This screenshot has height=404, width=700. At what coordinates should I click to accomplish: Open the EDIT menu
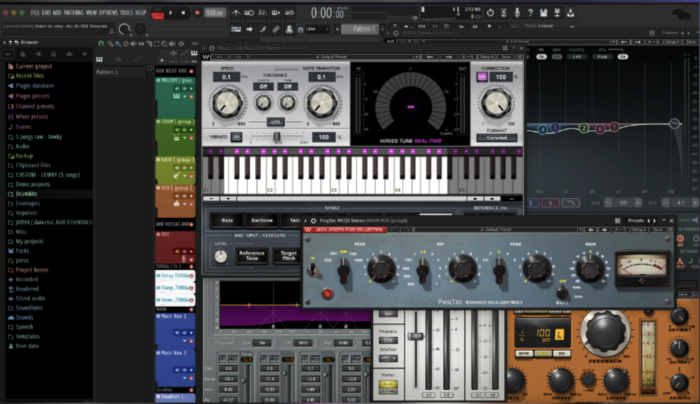46,12
